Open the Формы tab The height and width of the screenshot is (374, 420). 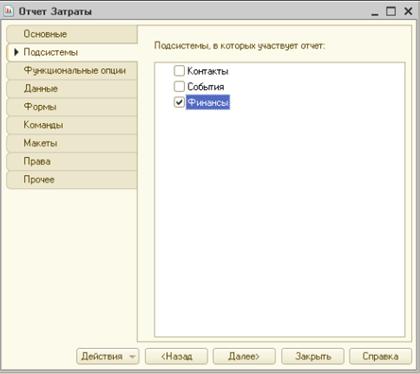[x=72, y=107]
